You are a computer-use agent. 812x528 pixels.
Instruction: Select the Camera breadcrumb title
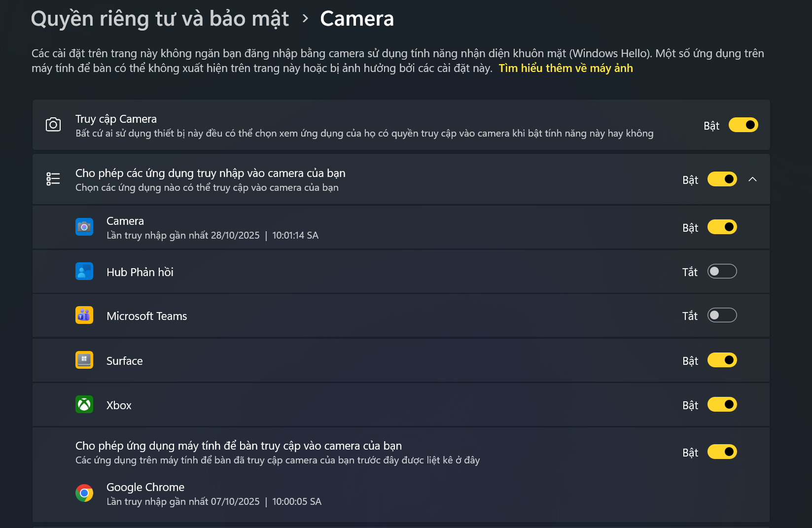(356, 18)
